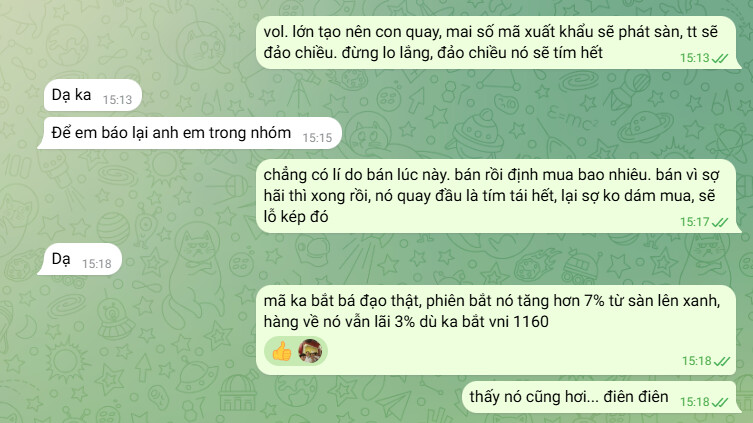Viewport: 753px width, 423px height.
Task: Click the reactor's avatar beside the thumbs-up
Action: [x=310, y=351]
